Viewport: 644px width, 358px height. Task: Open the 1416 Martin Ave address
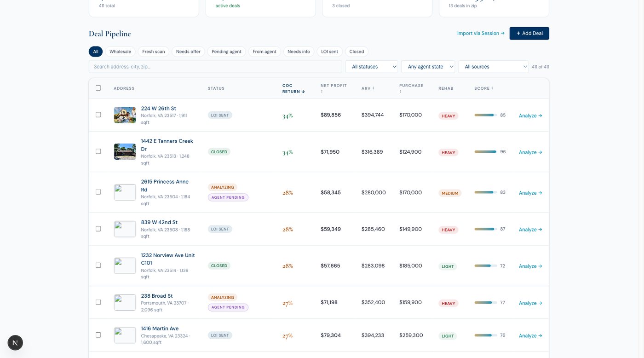tap(160, 329)
